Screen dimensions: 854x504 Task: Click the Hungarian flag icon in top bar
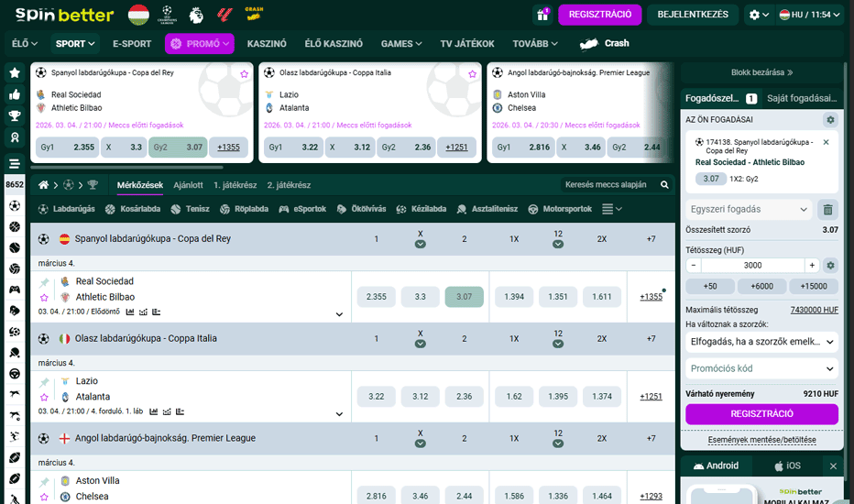point(138,15)
